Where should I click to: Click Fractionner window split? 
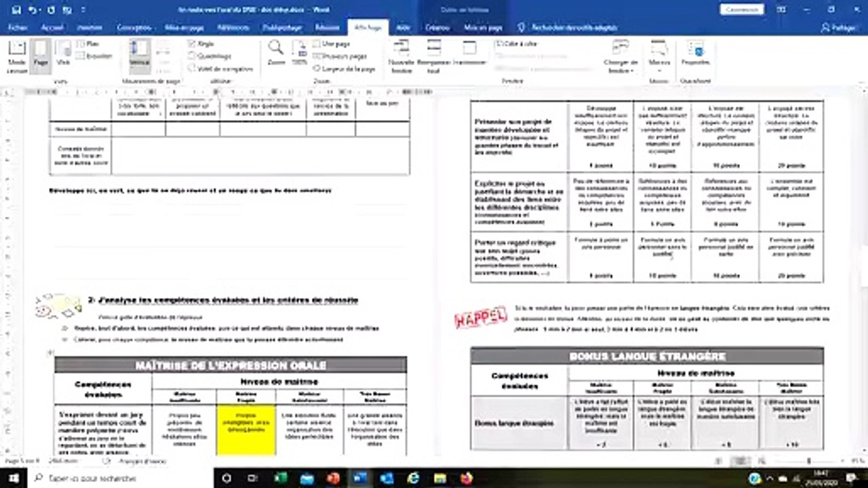pyautogui.click(x=469, y=53)
